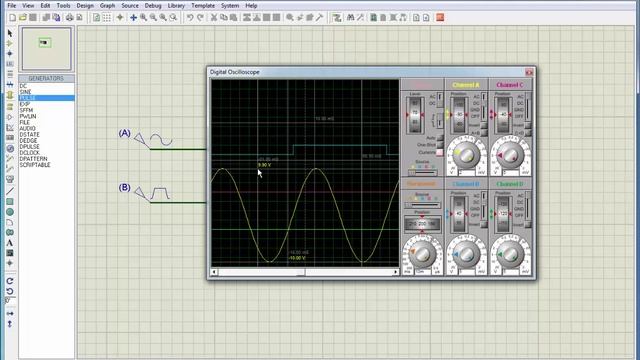
Task: Close the Digital Oscilloscope window
Action: click(x=529, y=72)
